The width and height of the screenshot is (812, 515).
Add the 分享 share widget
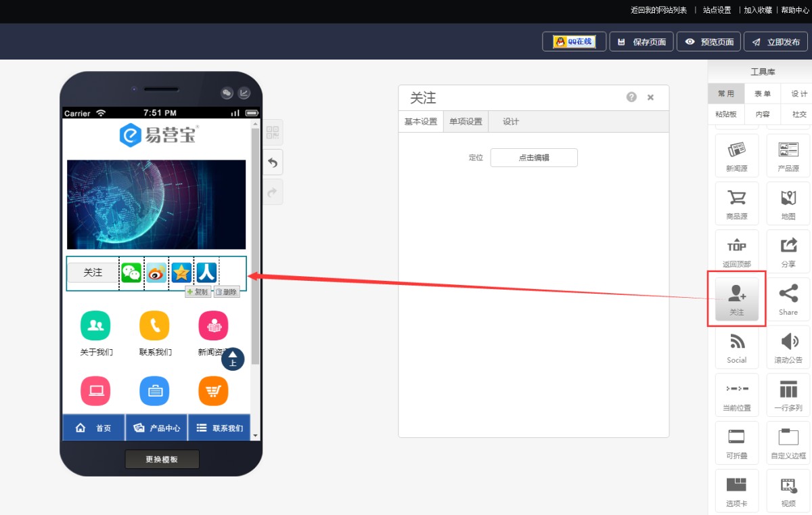(x=788, y=252)
